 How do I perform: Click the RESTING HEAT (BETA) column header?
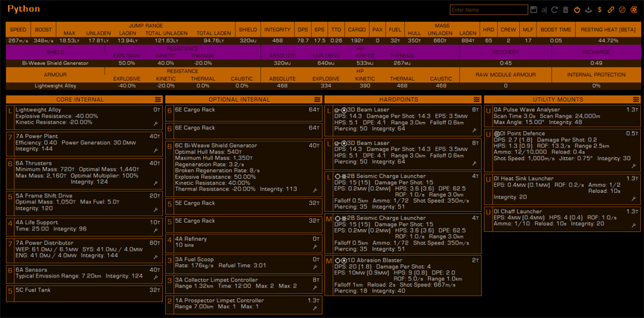coord(608,30)
